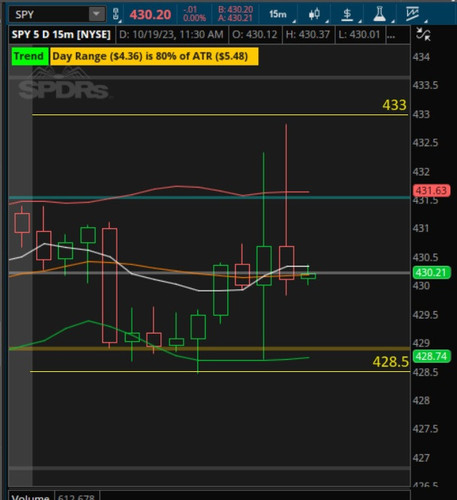Viewport: 457px width, 500px height.
Task: Open the dollar sign trade menu
Action: pos(347,14)
